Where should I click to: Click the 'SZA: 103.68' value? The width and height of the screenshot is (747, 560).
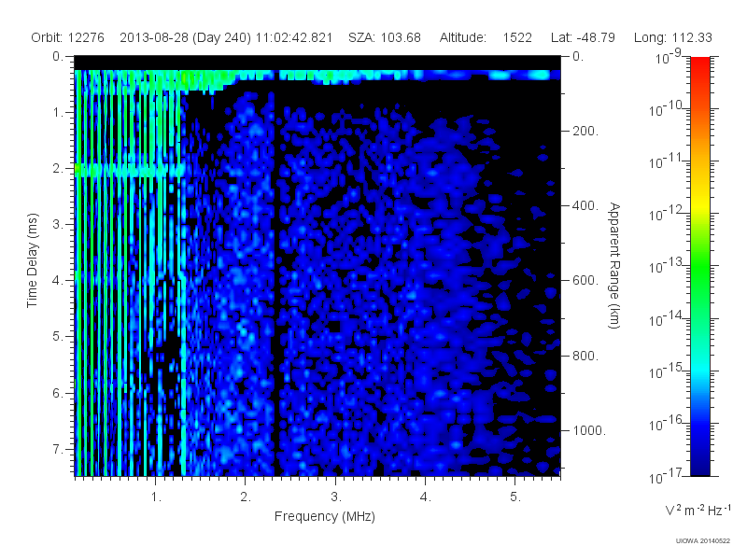pyautogui.click(x=385, y=37)
